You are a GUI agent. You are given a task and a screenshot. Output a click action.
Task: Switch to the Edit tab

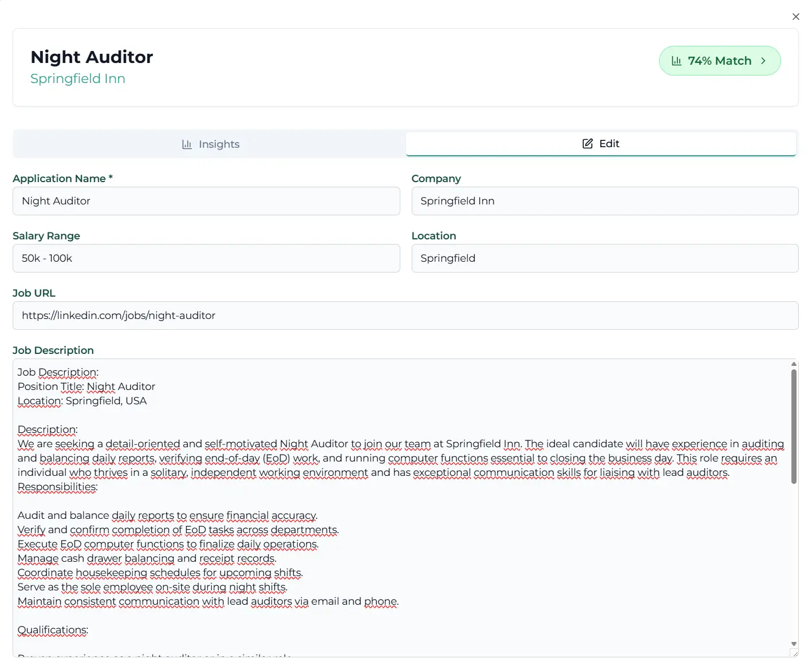(x=601, y=143)
